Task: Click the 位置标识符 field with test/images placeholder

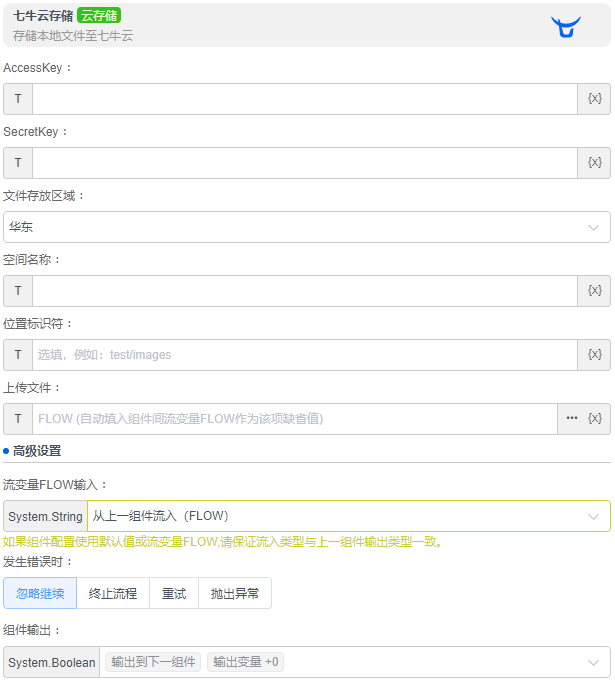Action: pyautogui.click(x=305, y=355)
